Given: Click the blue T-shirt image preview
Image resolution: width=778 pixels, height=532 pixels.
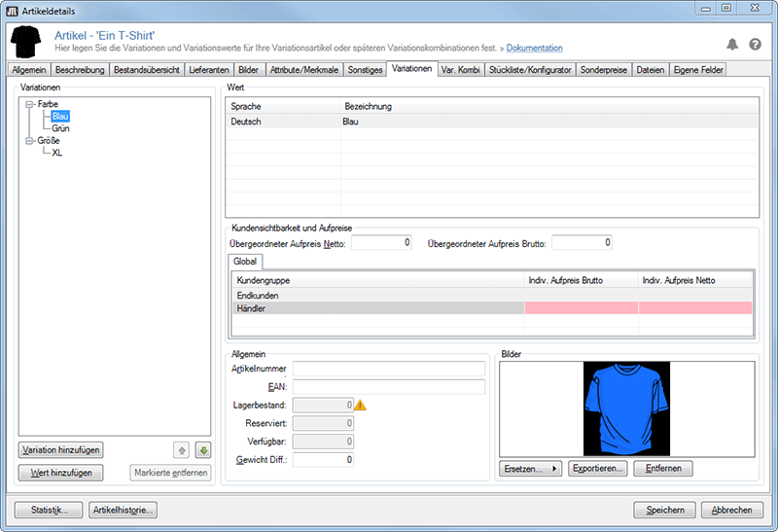Looking at the screenshot, I should click(626, 408).
